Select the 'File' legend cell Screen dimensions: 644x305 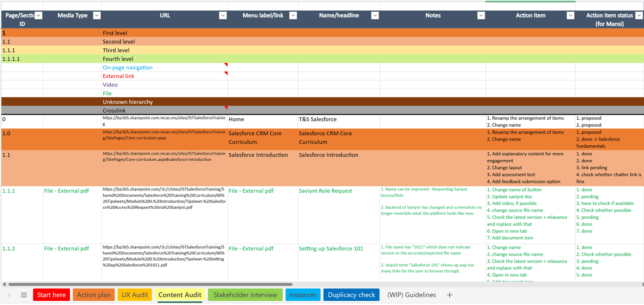[165, 93]
